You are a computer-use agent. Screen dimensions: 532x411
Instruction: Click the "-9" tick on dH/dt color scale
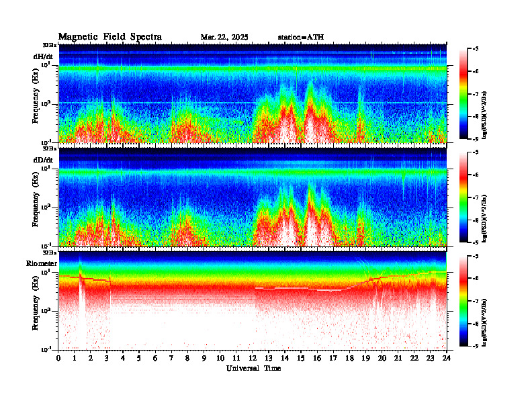[476, 139]
